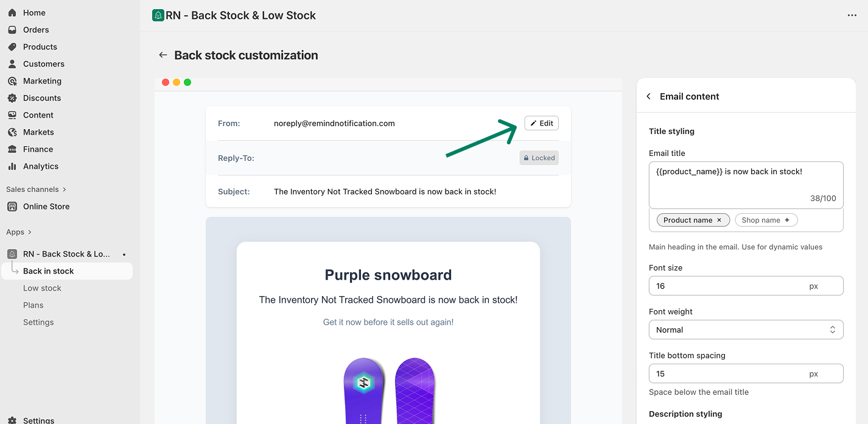
Task: Click the Home icon in sidebar
Action: [x=12, y=13]
